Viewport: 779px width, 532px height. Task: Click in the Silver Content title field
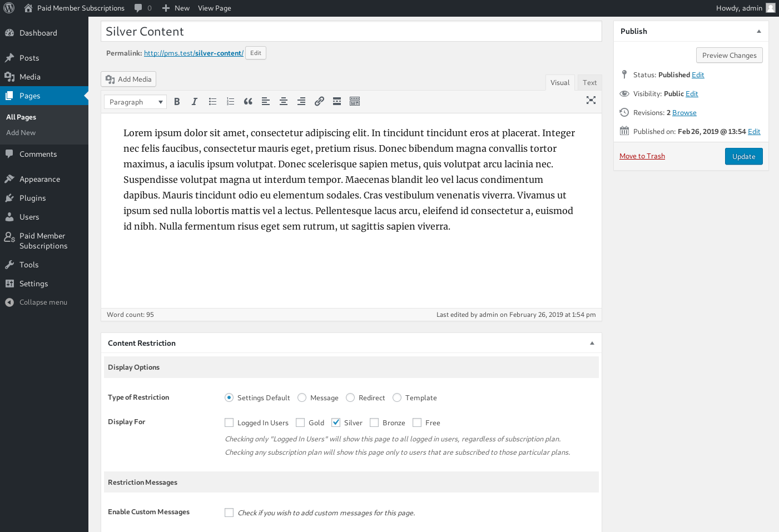[351, 32]
